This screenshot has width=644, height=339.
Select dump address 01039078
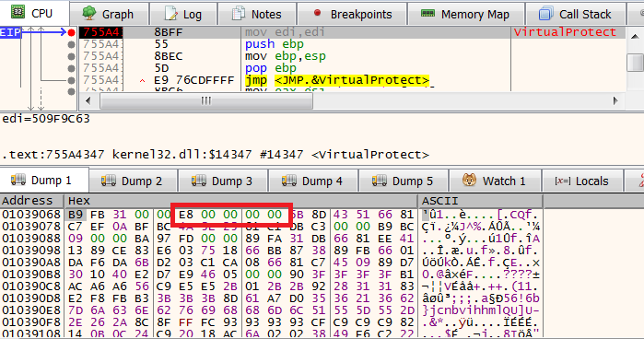coord(31,227)
